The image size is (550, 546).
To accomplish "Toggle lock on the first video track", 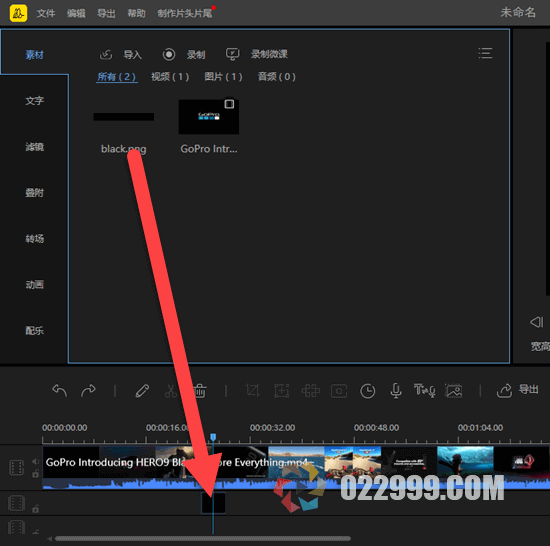I will [35, 474].
